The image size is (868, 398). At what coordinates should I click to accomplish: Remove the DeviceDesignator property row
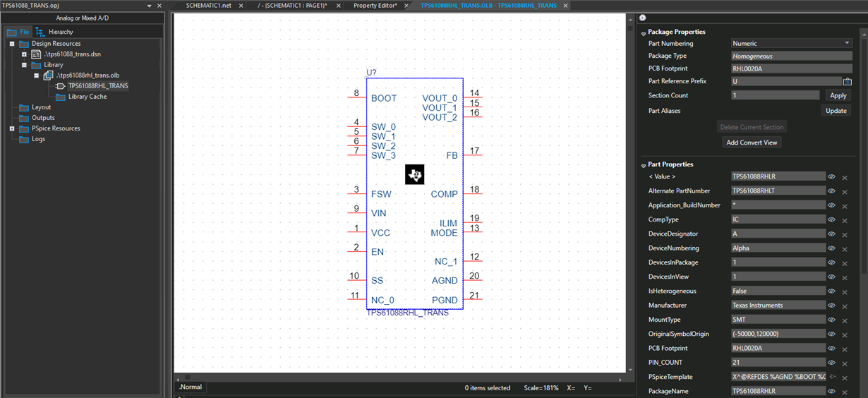click(845, 234)
